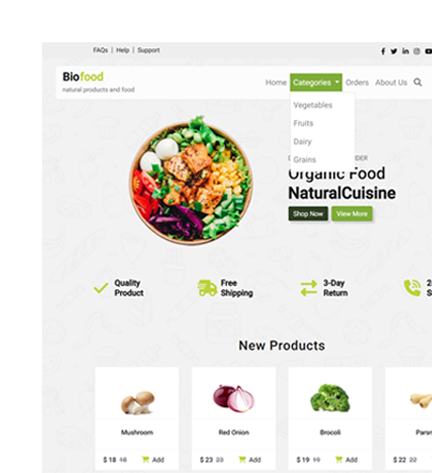The image size is (432, 473).
Task: Click the Shop Now button
Action: click(308, 214)
